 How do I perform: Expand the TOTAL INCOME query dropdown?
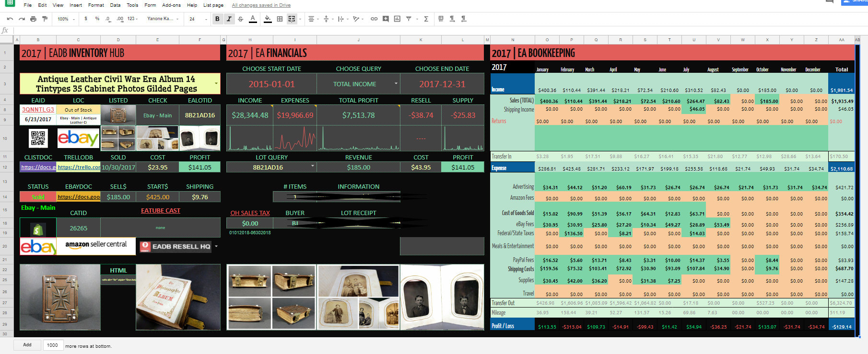point(396,83)
